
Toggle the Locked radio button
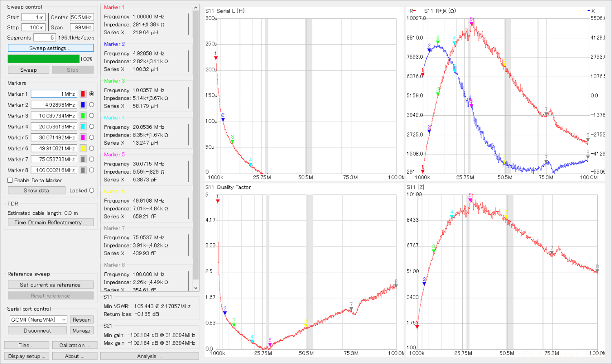click(91, 190)
